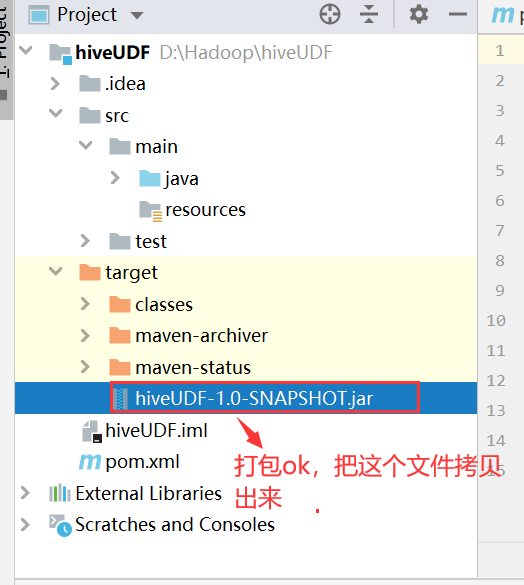Viewport: 524px width, 585px height.
Task: Click line number 1 in editor gutter
Action: pos(500,50)
